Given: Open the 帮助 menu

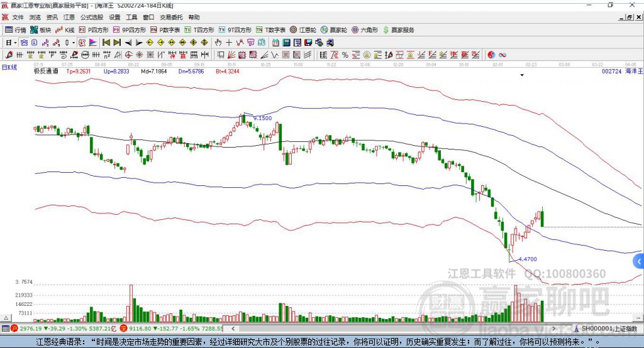Looking at the screenshot, I should click(194, 17).
